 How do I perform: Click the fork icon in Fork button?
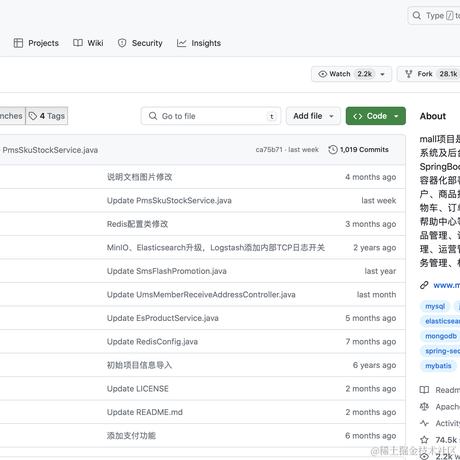click(x=409, y=74)
